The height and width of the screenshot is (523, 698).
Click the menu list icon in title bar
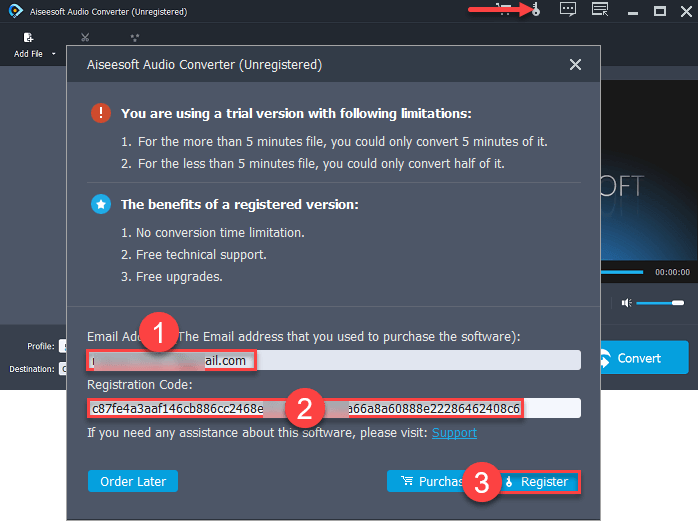point(600,11)
